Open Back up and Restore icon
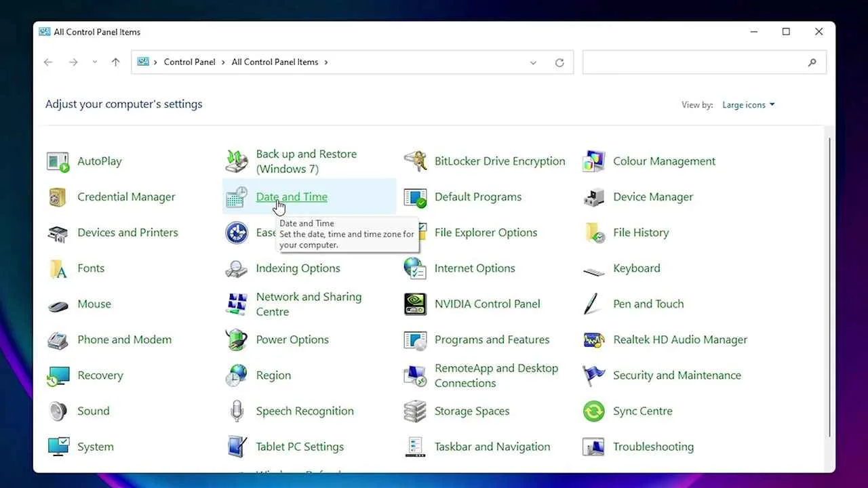Screen dimensions: 868x488 pyautogui.click(x=237, y=161)
